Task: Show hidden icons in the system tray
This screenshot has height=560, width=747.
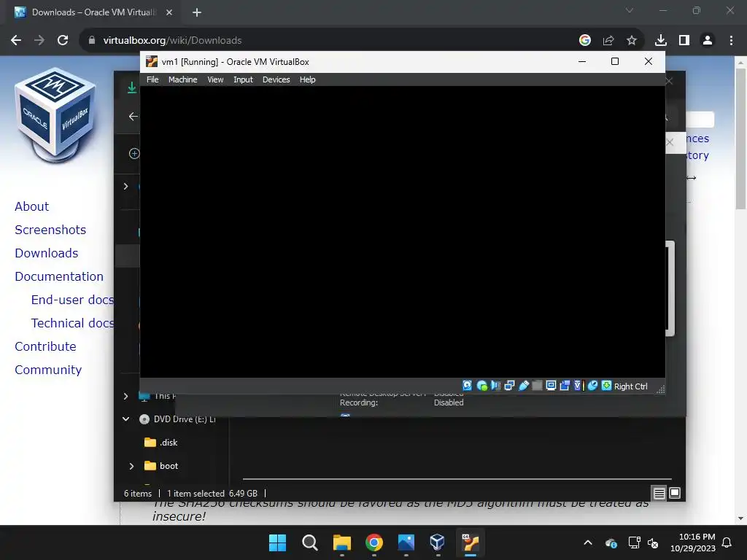Action: pyautogui.click(x=588, y=542)
